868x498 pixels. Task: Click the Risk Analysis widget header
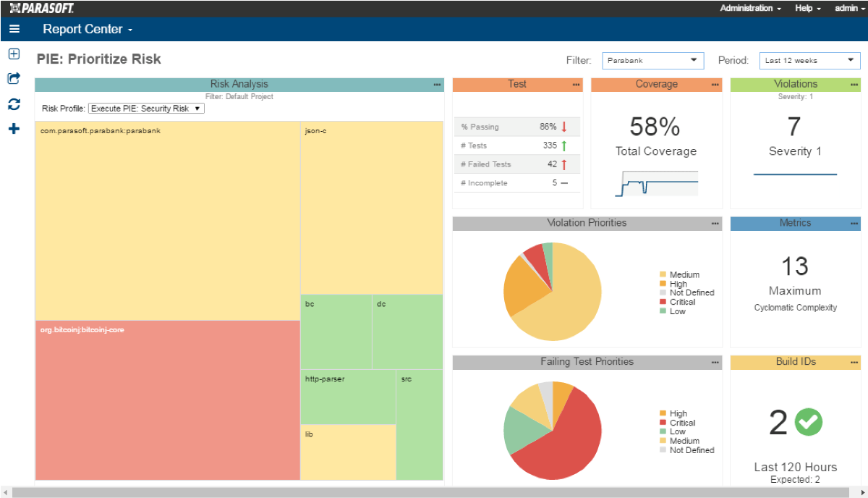(x=239, y=85)
